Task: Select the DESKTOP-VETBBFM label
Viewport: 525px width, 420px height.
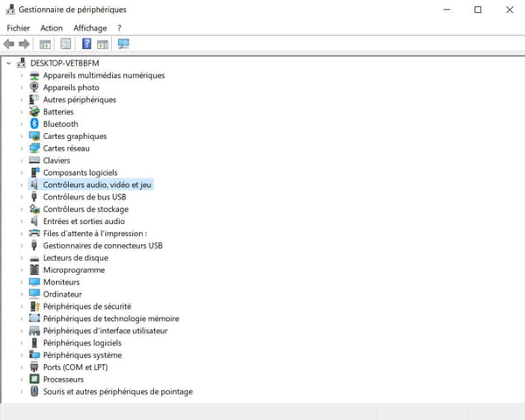Action: tap(65, 63)
